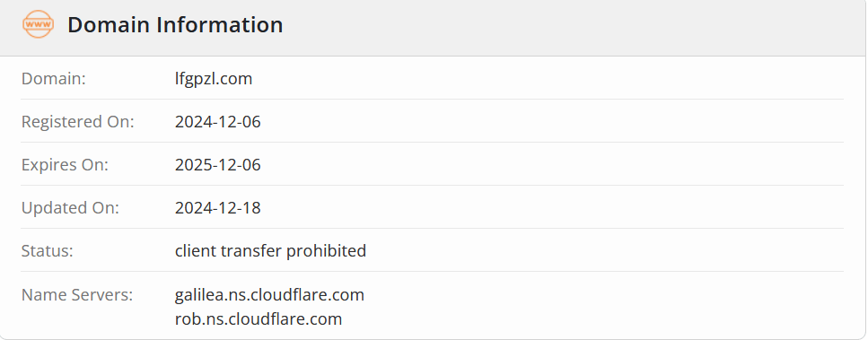Select the client transfer prohibited status text
868x340 pixels.
(271, 251)
